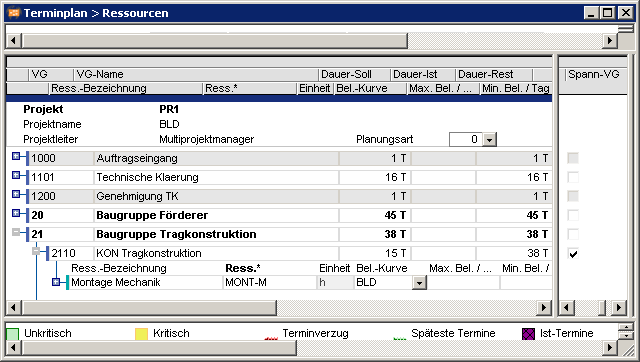Click the Ist-Termine purple legend swatch
Image resolution: width=640 pixels, height=362 pixels.
pyautogui.click(x=528, y=334)
